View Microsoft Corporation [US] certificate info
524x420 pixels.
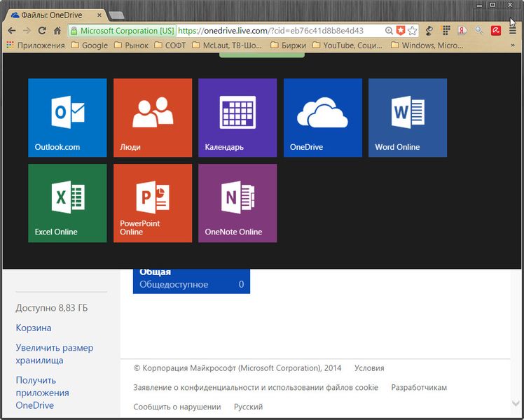pyautogui.click(x=123, y=31)
